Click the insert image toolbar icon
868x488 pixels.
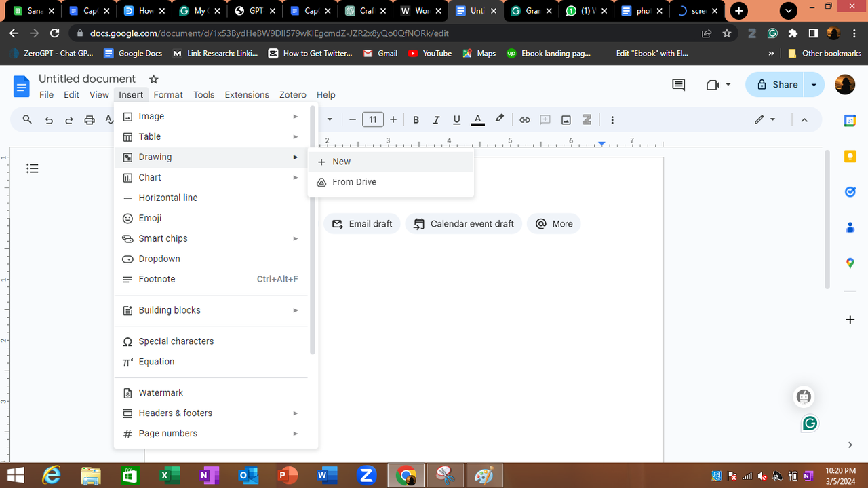(x=566, y=120)
